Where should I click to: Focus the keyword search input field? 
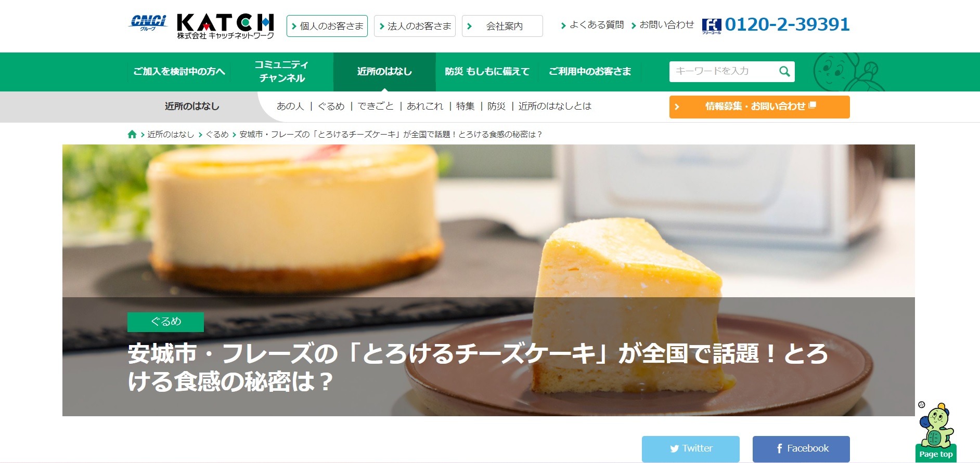pos(723,72)
